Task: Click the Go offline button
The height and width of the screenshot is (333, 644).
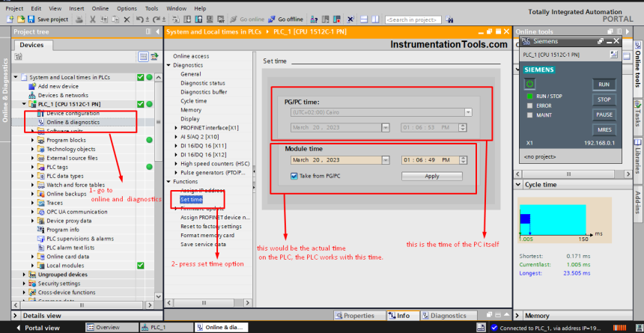Action: pos(285,19)
